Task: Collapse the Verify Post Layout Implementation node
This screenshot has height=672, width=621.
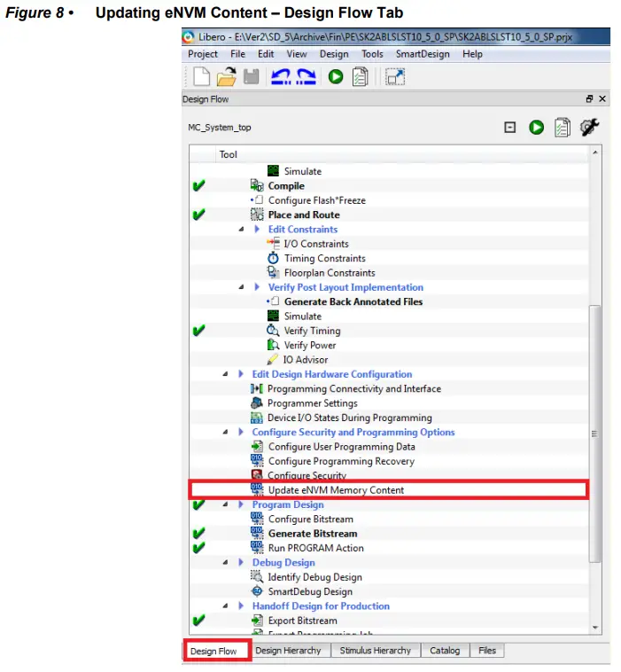Action: coord(242,287)
